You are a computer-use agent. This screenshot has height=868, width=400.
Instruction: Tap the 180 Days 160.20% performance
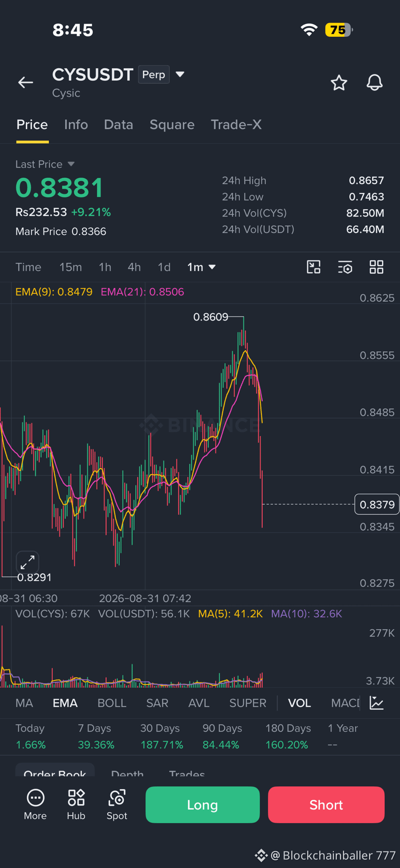click(x=288, y=737)
